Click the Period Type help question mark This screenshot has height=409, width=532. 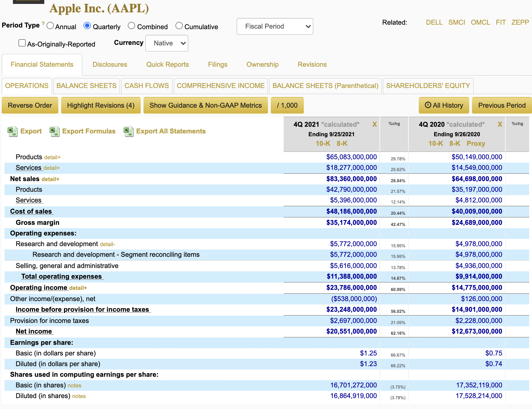pyautogui.click(x=43, y=24)
